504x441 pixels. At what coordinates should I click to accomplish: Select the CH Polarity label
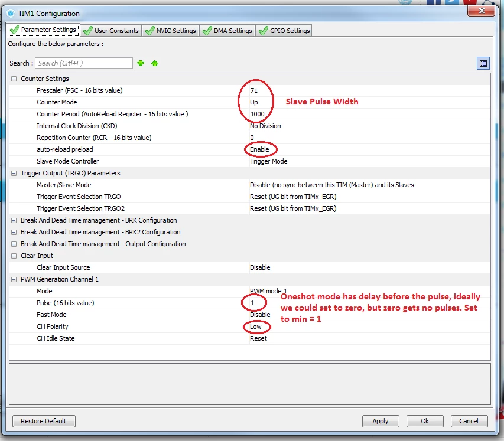(53, 326)
